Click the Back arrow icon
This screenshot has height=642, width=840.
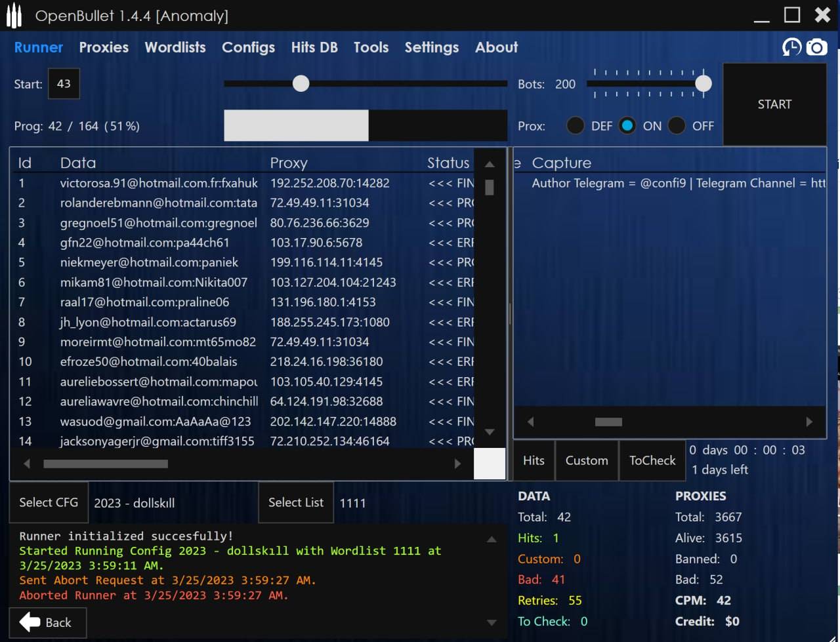coord(30,622)
